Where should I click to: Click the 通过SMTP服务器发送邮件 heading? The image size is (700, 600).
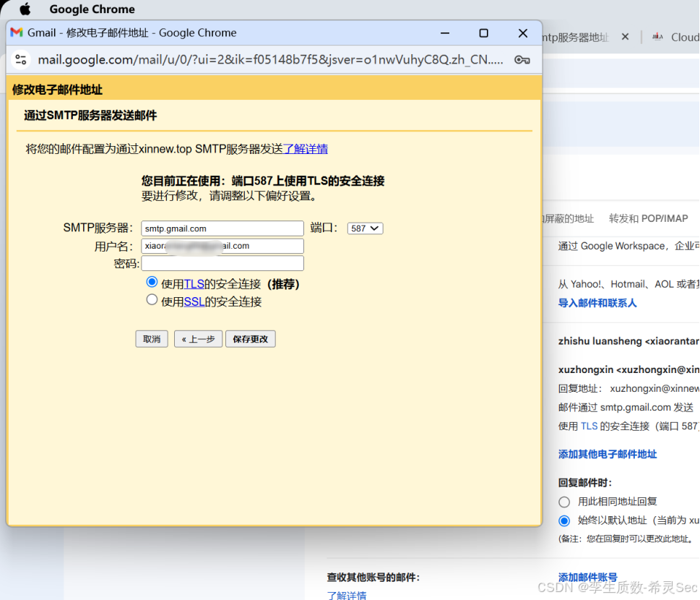point(90,116)
